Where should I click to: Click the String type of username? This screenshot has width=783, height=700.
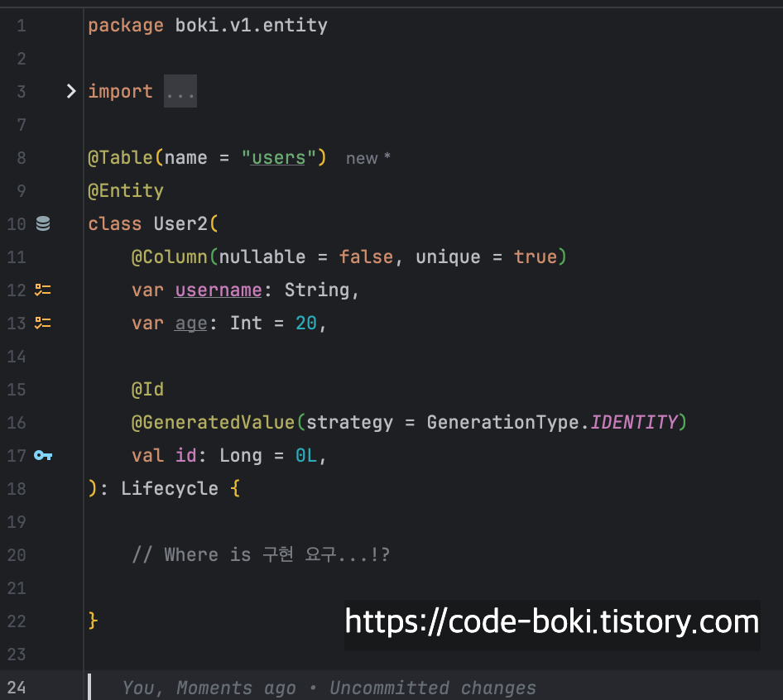point(317,290)
